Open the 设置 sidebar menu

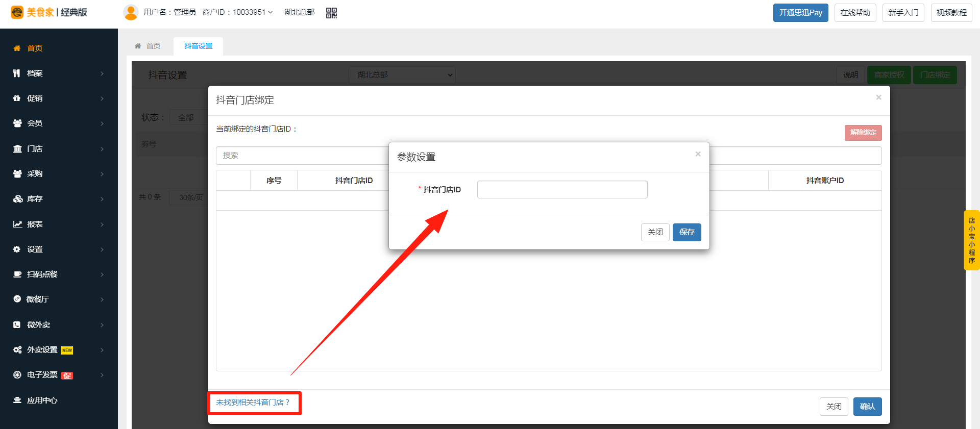(59, 249)
